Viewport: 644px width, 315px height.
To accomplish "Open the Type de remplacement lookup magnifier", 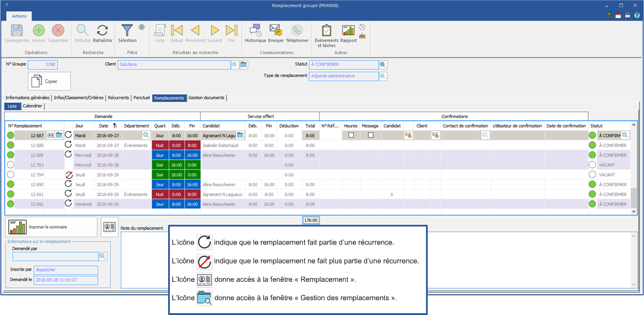I will [383, 77].
